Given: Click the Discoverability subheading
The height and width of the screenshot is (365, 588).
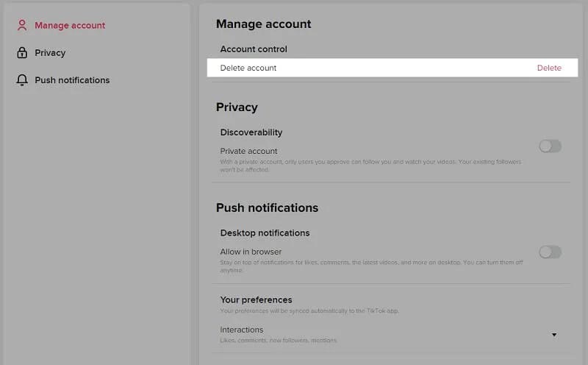Looking at the screenshot, I should [251, 132].
